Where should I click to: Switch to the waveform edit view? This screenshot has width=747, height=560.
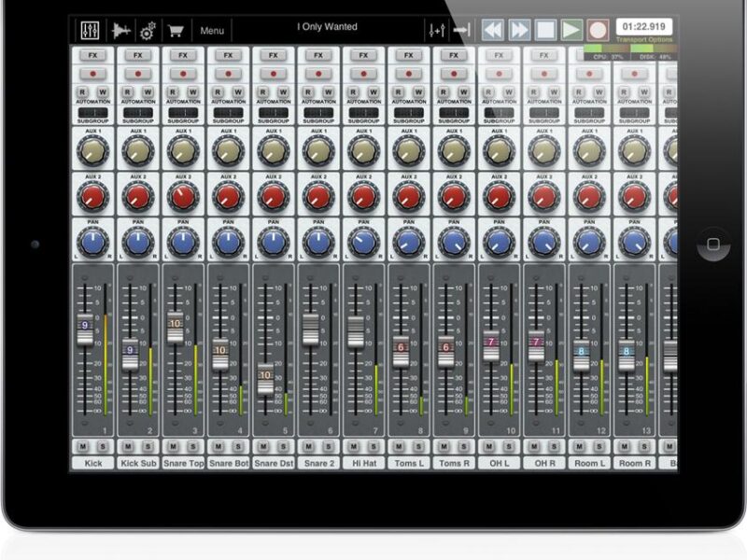120,30
